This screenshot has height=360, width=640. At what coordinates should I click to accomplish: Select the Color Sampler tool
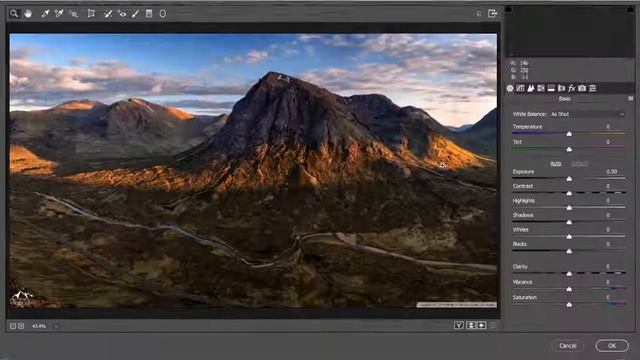point(59,13)
